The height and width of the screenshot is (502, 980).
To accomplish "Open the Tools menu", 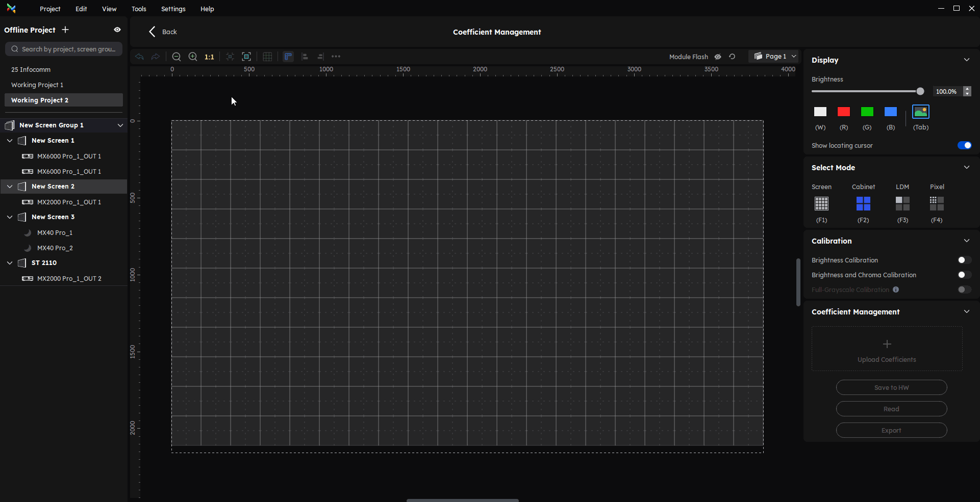I will pyautogui.click(x=139, y=9).
